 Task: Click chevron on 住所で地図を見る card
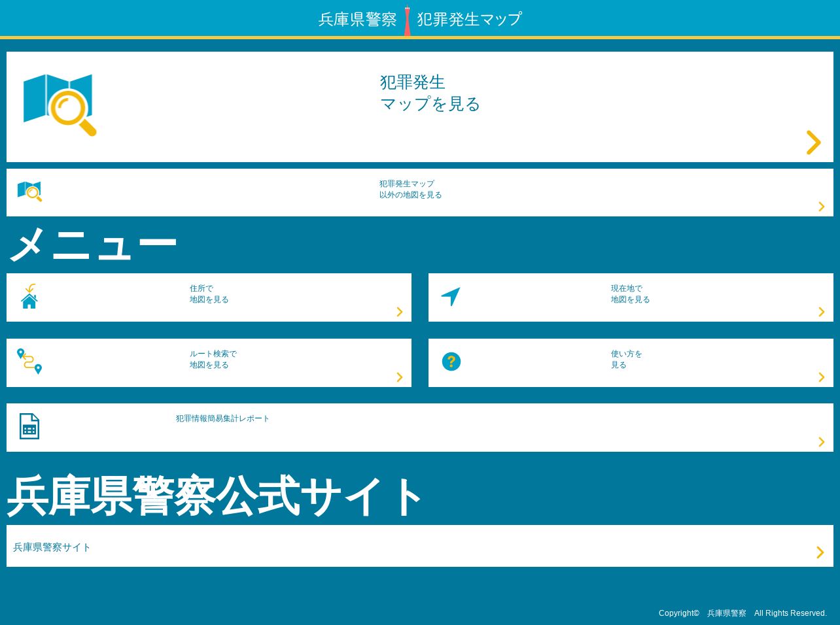pyautogui.click(x=400, y=312)
